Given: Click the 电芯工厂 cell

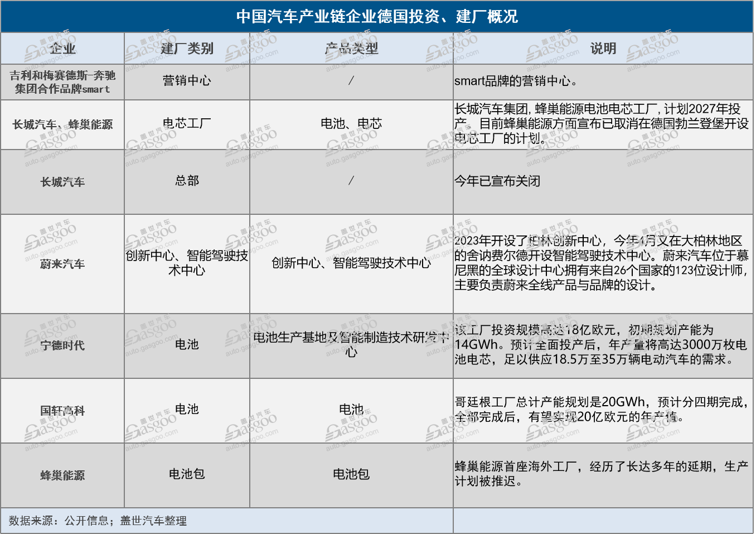Looking at the screenshot, I should pos(187,123).
